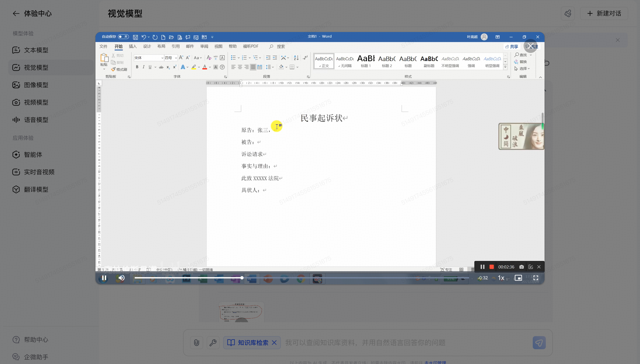The image size is (640, 364).
Task: Click the clear conversation broom icon
Action: pyautogui.click(x=568, y=13)
